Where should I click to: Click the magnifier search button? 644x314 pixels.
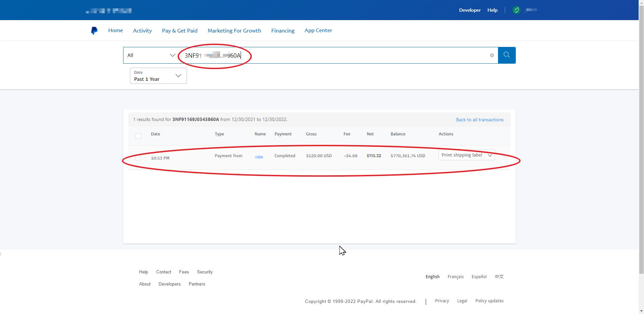(x=506, y=55)
